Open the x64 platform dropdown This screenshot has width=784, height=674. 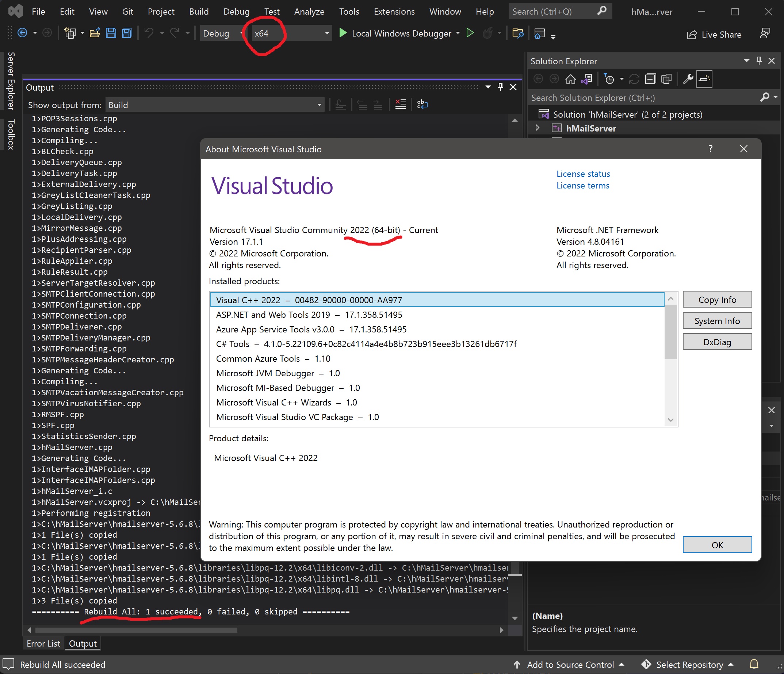tap(326, 33)
